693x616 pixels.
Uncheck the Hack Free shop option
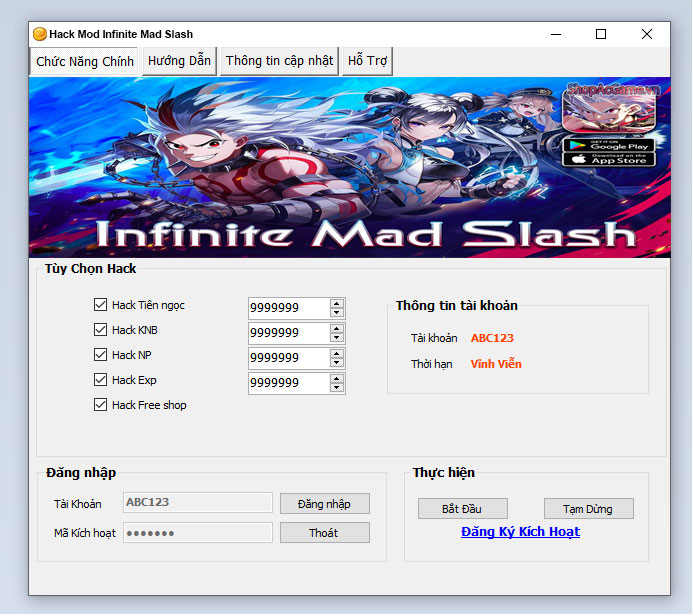pyautogui.click(x=100, y=405)
